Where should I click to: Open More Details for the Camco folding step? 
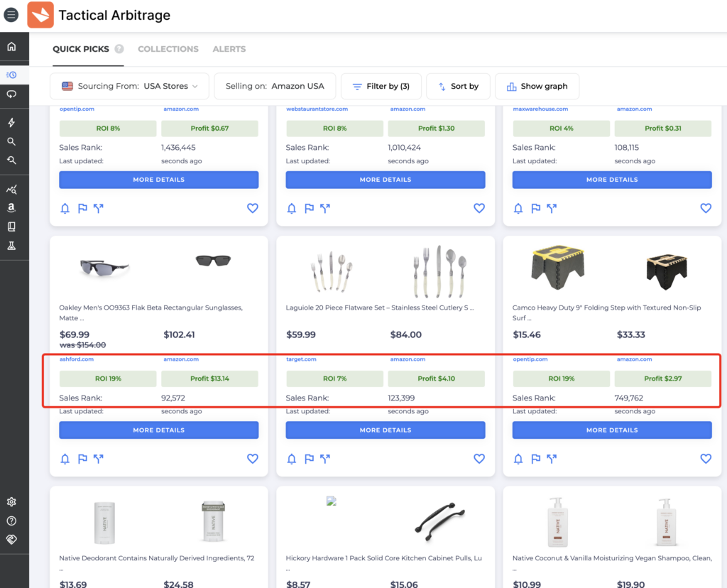pos(612,430)
